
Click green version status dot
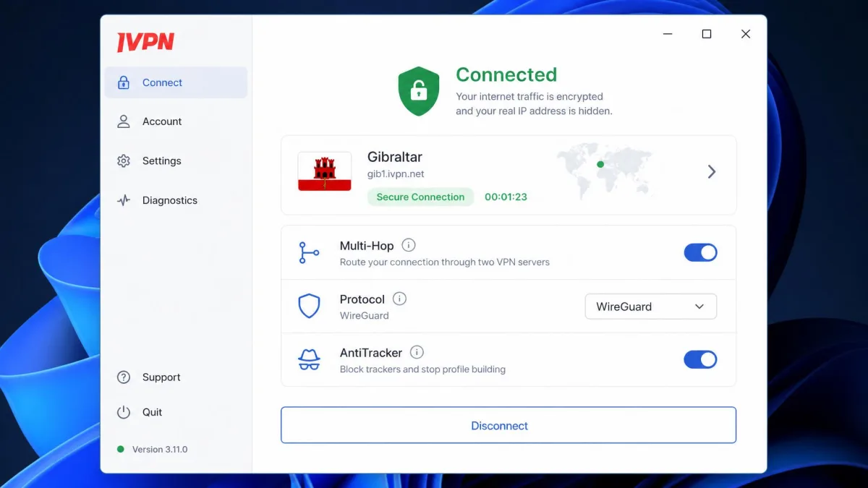tap(121, 449)
